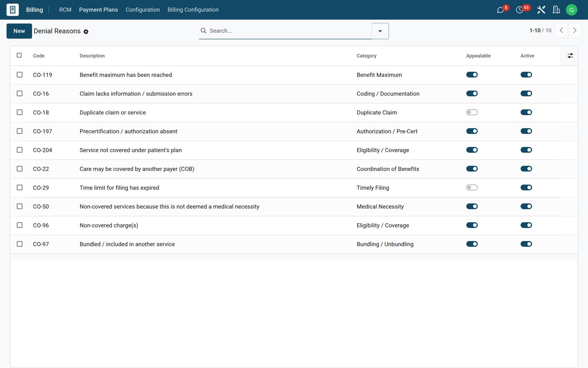Go to the previous page arrow

[x=561, y=31]
